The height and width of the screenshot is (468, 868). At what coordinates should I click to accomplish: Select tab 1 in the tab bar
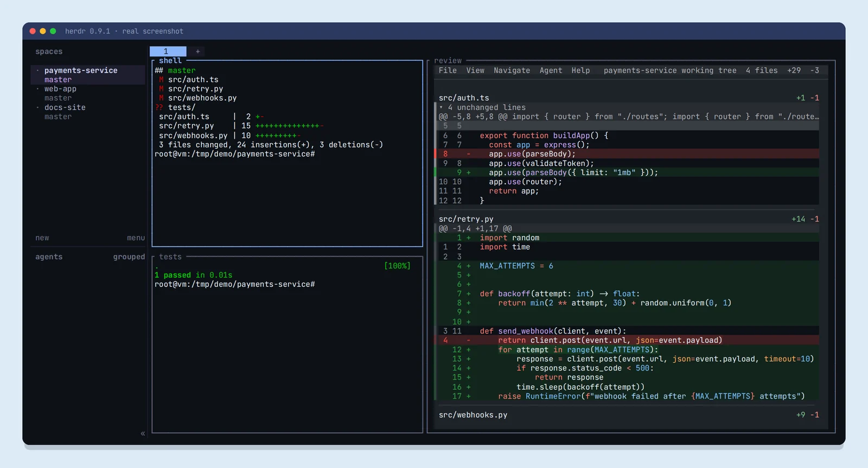point(168,52)
